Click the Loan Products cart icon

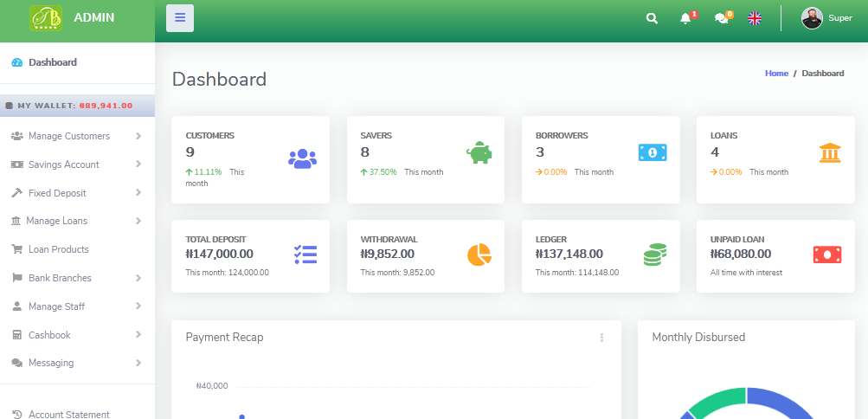coord(17,249)
